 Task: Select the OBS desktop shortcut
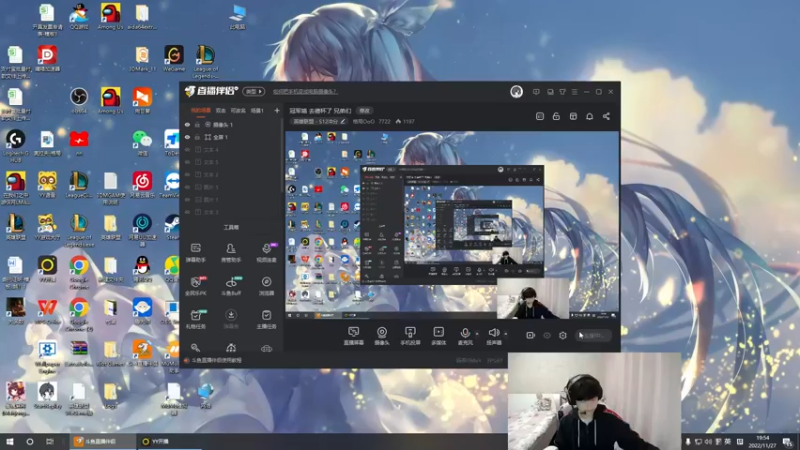pyautogui.click(x=79, y=101)
